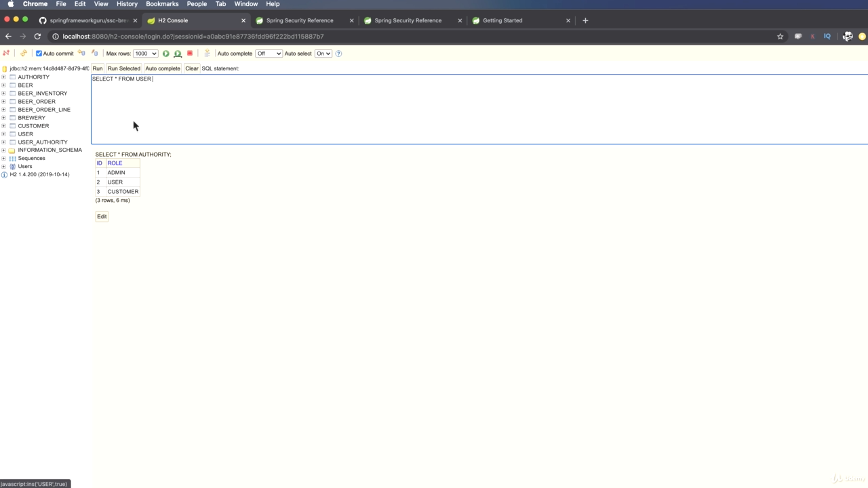The image size is (868, 488).
Task: Open the Bookmarks menu in the menu bar
Action: point(162,4)
